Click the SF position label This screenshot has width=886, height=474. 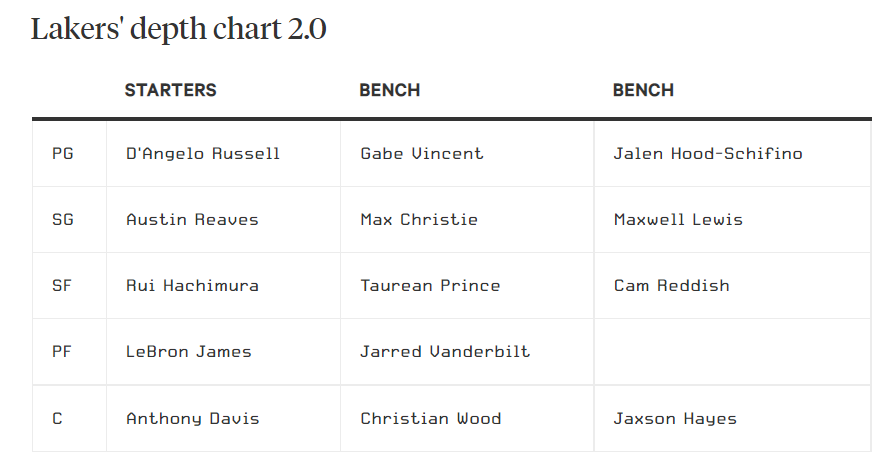tap(62, 286)
